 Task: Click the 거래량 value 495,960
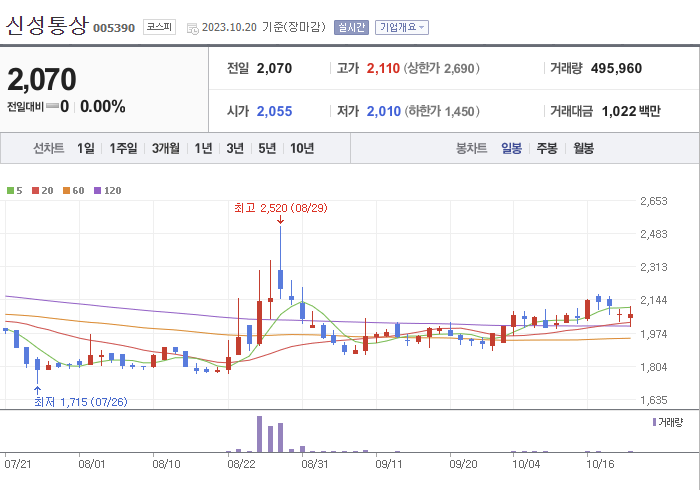(616, 68)
